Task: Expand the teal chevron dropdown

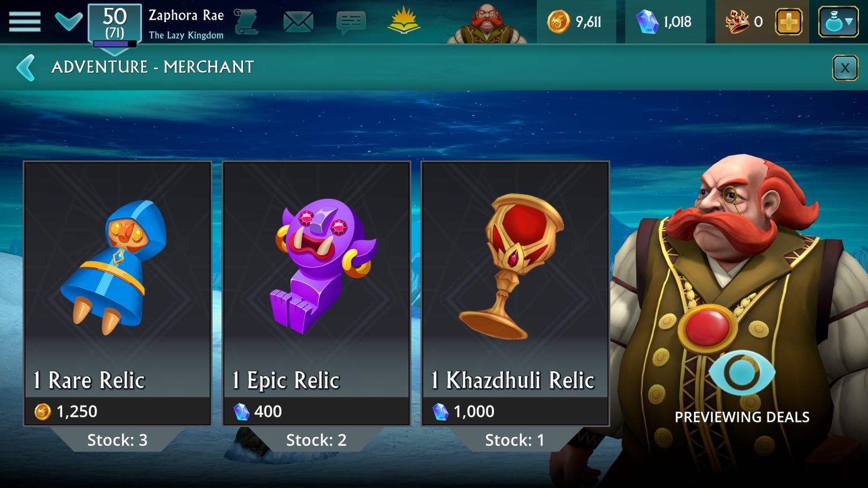Action: tap(68, 21)
